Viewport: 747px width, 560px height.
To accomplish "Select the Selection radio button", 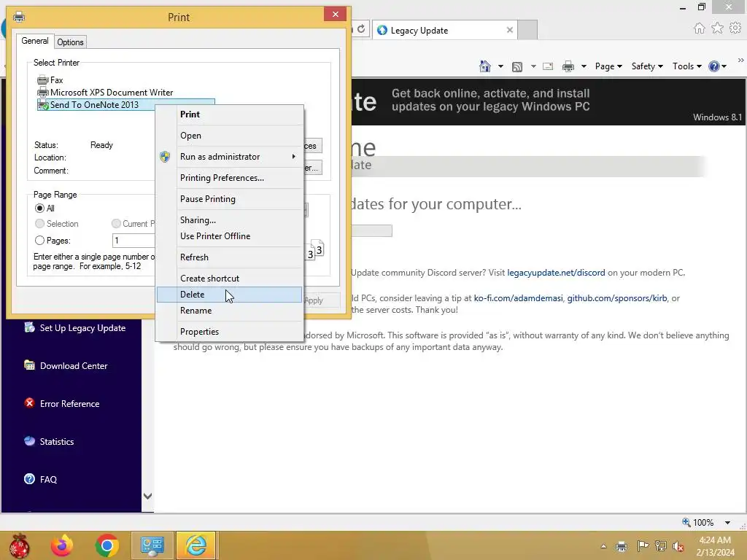I will point(39,223).
